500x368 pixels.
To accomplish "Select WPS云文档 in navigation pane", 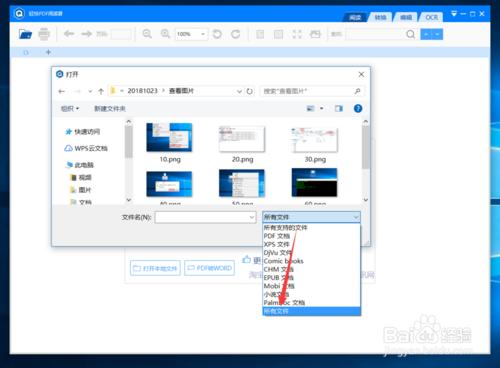I will click(x=86, y=148).
